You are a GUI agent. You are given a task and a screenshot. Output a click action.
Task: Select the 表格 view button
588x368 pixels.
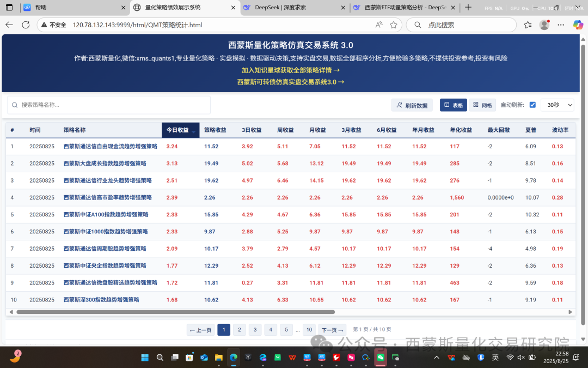click(454, 105)
